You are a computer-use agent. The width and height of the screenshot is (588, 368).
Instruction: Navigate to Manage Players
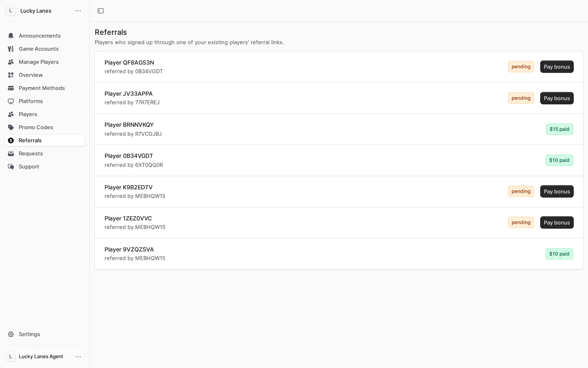click(45, 62)
